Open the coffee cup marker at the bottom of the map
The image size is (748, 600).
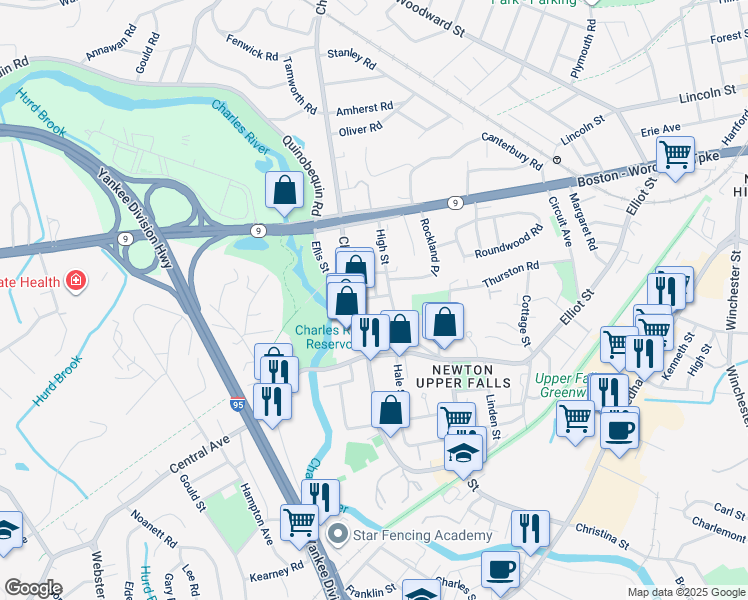(500, 571)
